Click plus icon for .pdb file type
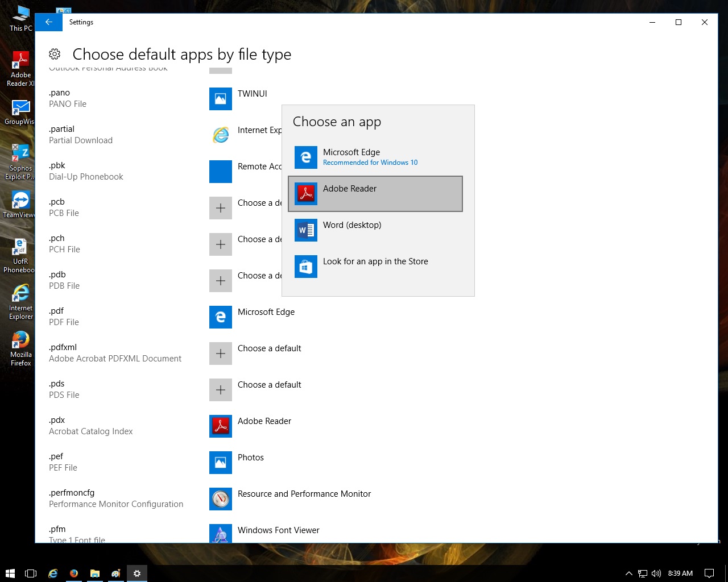Image resolution: width=728 pixels, height=582 pixels. pyautogui.click(x=221, y=281)
